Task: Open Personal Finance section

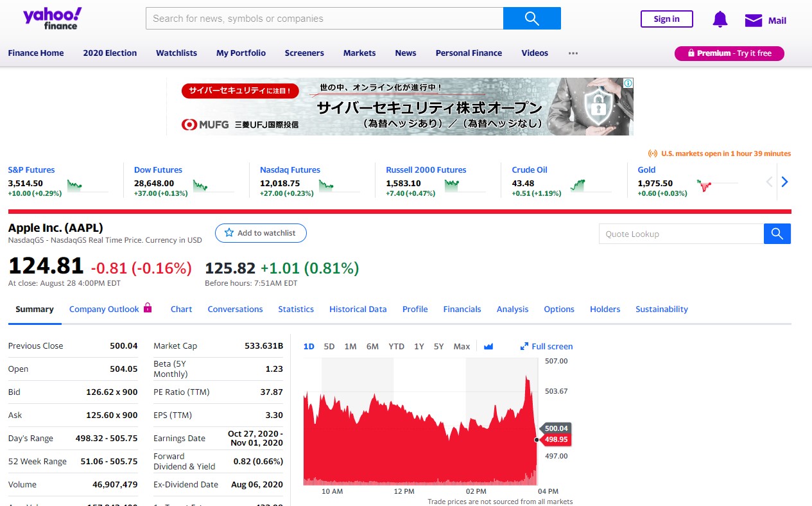Action: (469, 53)
